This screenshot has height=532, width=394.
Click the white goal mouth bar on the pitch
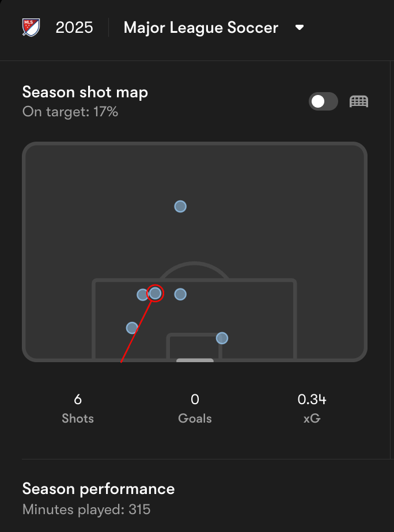click(x=195, y=360)
